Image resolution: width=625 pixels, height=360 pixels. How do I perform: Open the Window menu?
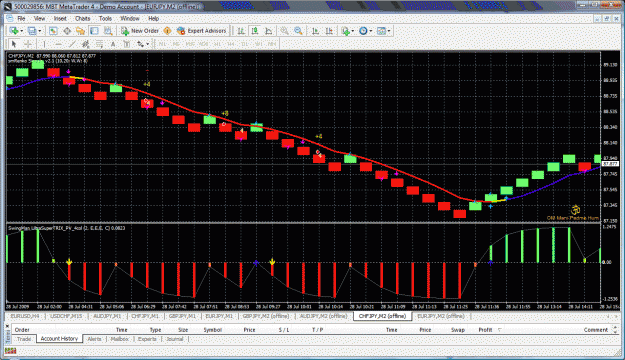[x=130, y=18]
